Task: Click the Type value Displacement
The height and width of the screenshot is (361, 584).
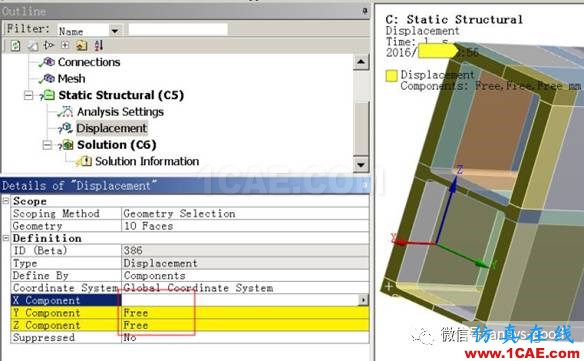Action: click(161, 263)
